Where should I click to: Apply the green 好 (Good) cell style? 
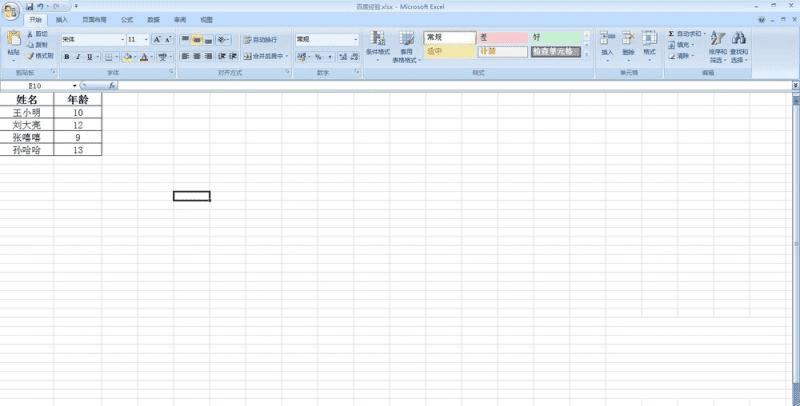[556, 38]
